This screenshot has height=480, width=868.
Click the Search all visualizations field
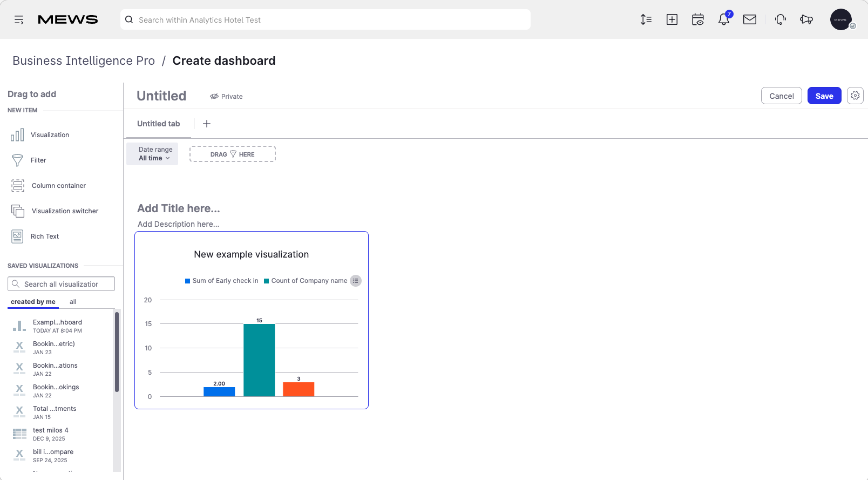62,284
